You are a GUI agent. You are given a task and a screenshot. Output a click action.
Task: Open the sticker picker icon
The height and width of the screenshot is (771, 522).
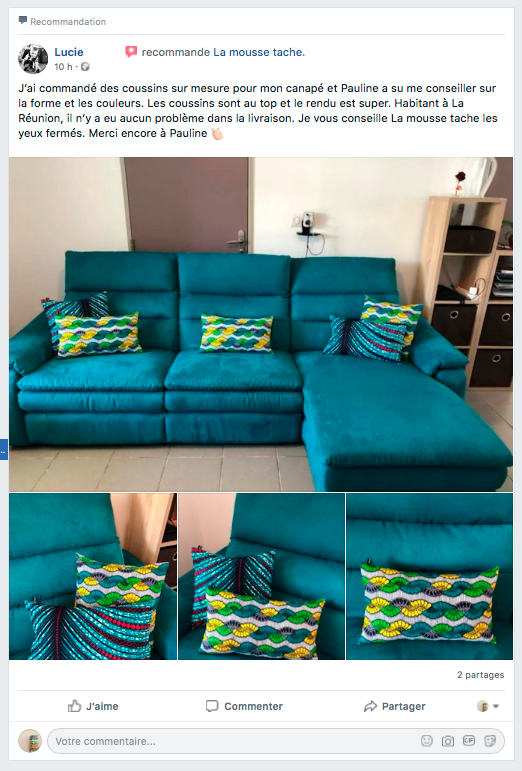pyautogui.click(x=490, y=741)
